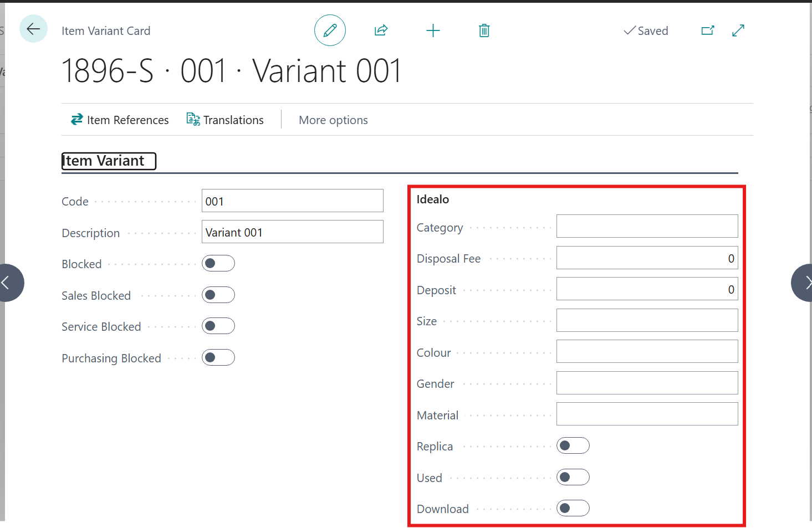Click the pencil edit icon
Viewport: 812px width, 528px height.
[x=330, y=30]
